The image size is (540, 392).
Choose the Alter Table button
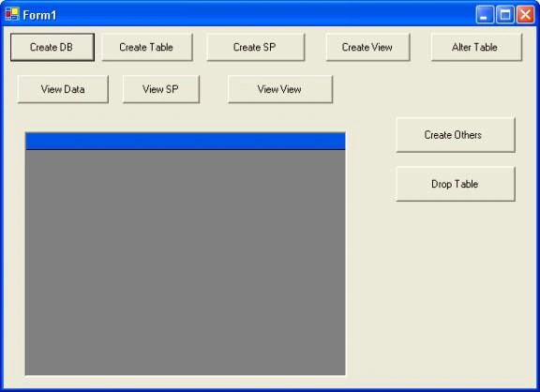pyautogui.click(x=476, y=47)
